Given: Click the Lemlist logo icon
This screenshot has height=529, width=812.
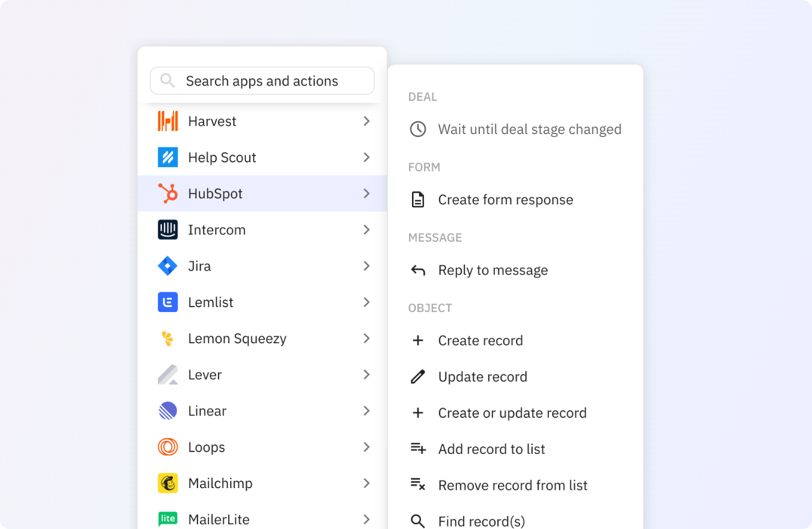Looking at the screenshot, I should [x=168, y=302].
